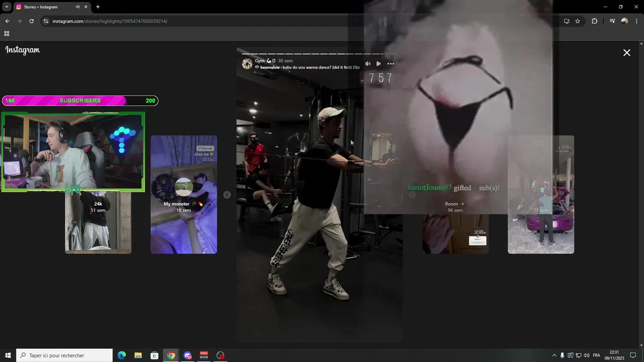Open File Explorer from the taskbar
644x362 pixels.
138,355
